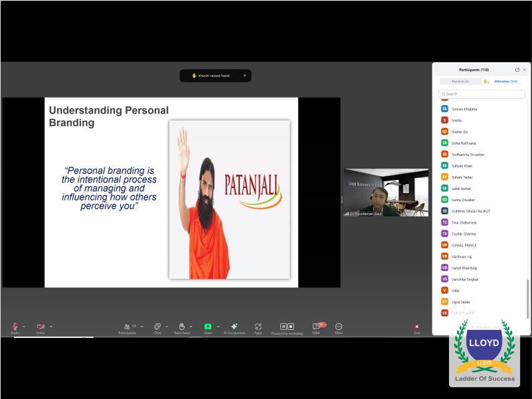Screen dimensions: 532x399
Task: Click the UP avatar for UJJWAL PRINCE
Action: (444, 245)
